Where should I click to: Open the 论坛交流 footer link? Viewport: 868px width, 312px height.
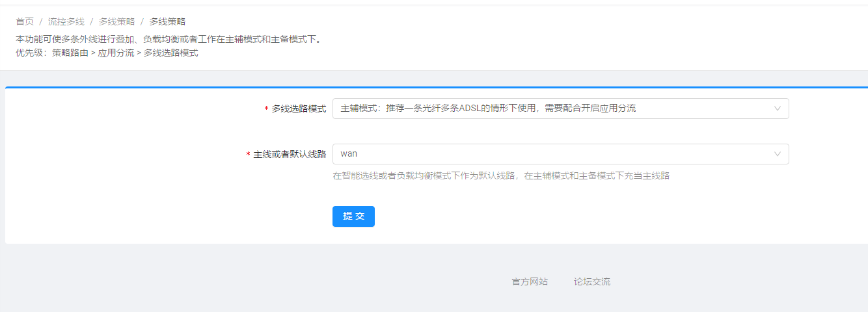pos(592,281)
